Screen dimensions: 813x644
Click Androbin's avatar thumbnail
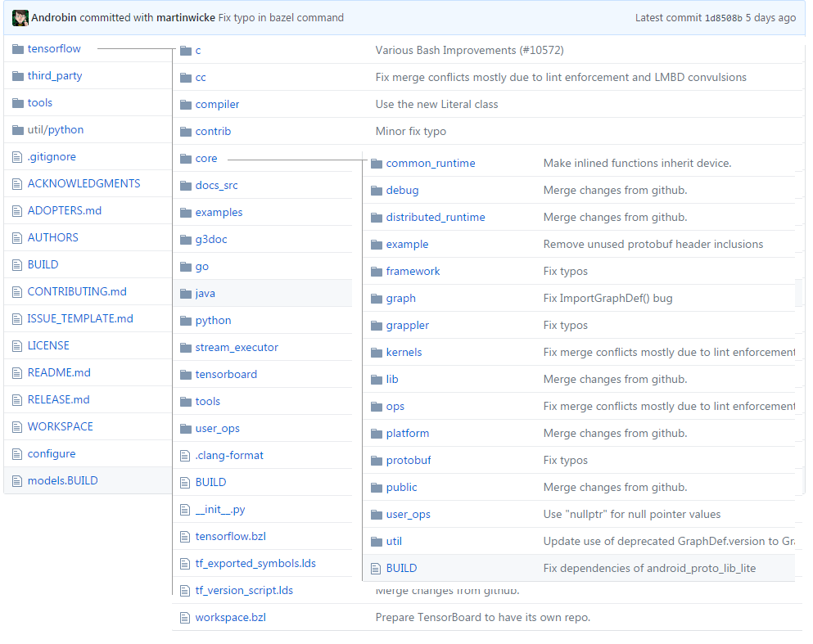[x=20, y=18]
